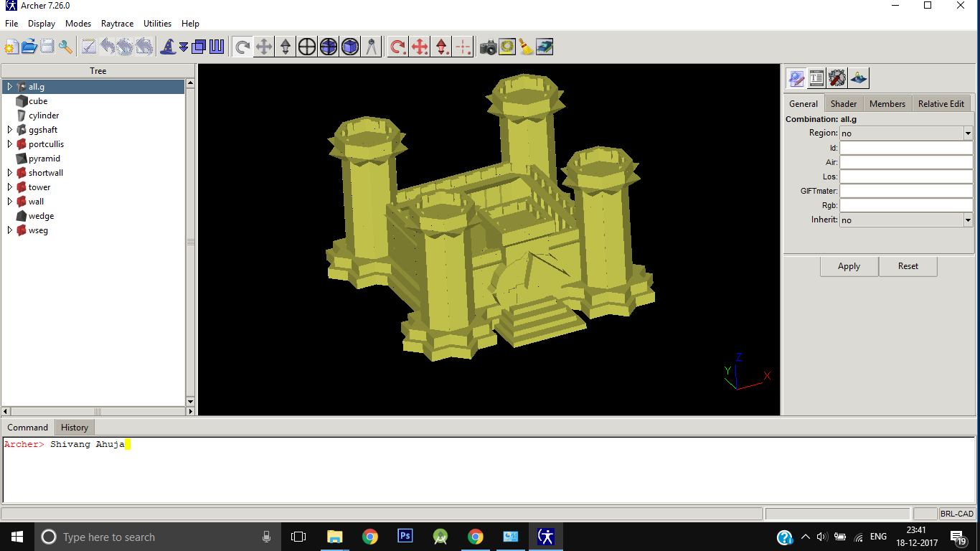Open the Display menu

click(x=42, y=24)
